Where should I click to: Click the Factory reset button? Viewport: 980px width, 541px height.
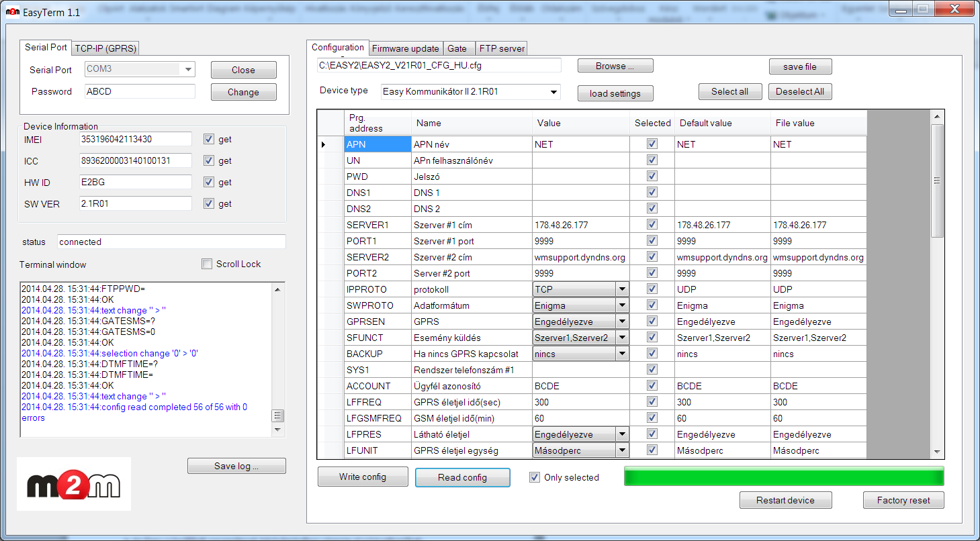903,500
